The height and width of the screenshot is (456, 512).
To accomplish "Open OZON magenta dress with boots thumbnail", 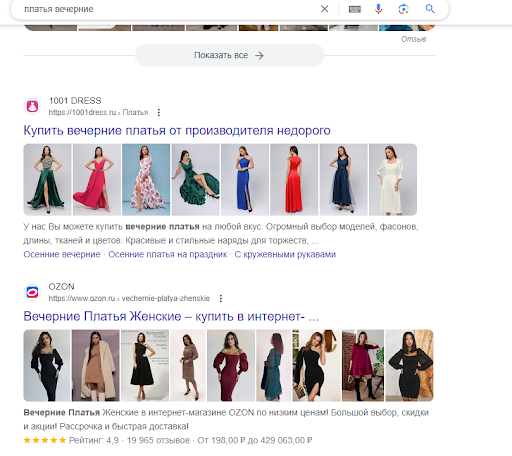I will tap(363, 365).
